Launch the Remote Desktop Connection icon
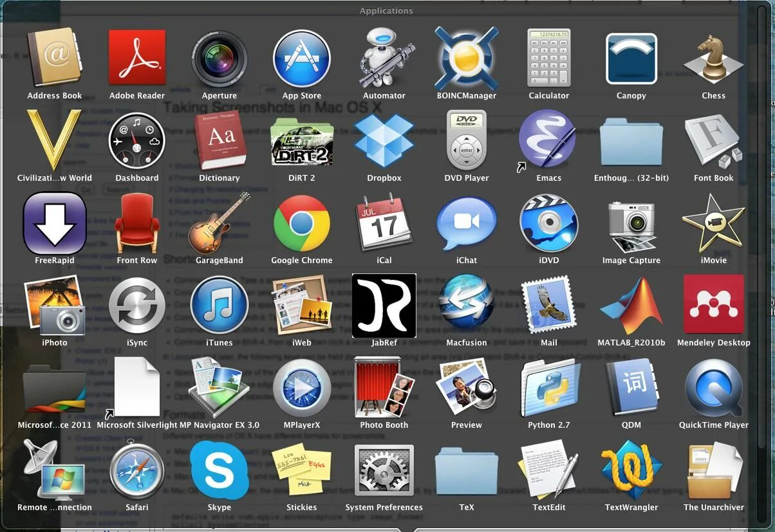 coord(55,470)
